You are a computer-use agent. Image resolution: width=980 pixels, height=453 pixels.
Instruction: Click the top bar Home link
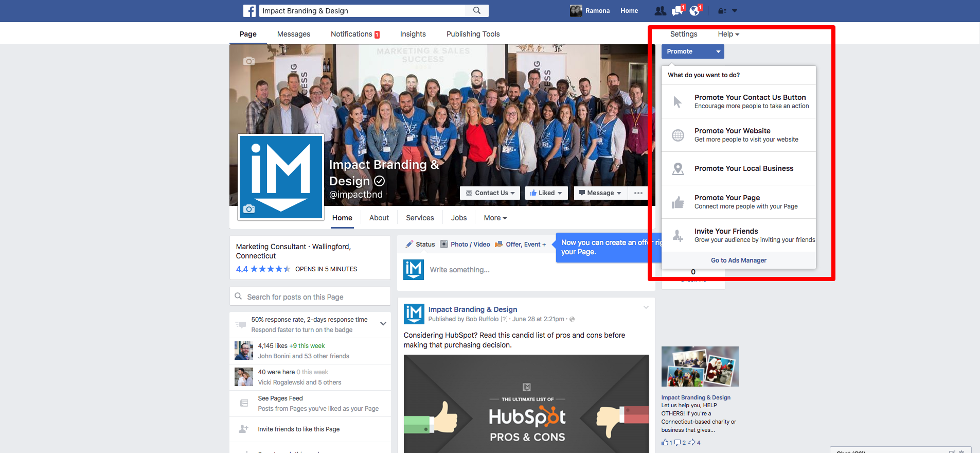tap(629, 11)
